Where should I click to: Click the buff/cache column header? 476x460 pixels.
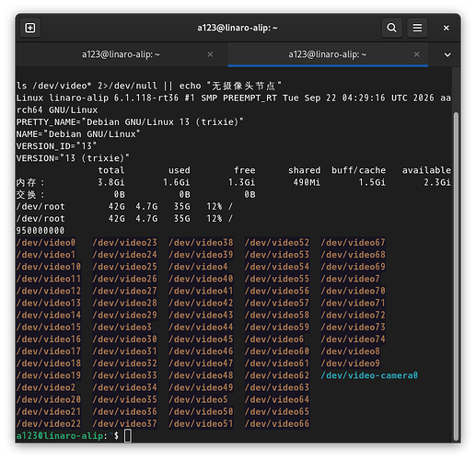point(359,170)
